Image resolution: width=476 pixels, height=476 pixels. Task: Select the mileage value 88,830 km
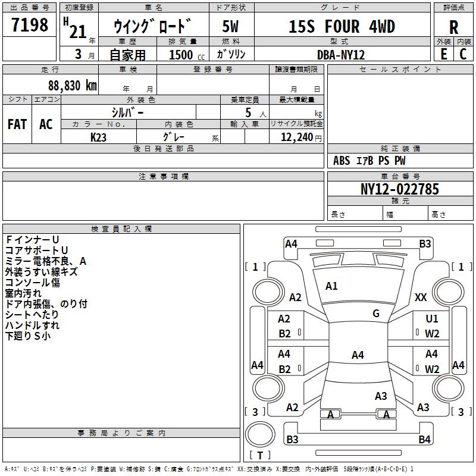(x=73, y=85)
